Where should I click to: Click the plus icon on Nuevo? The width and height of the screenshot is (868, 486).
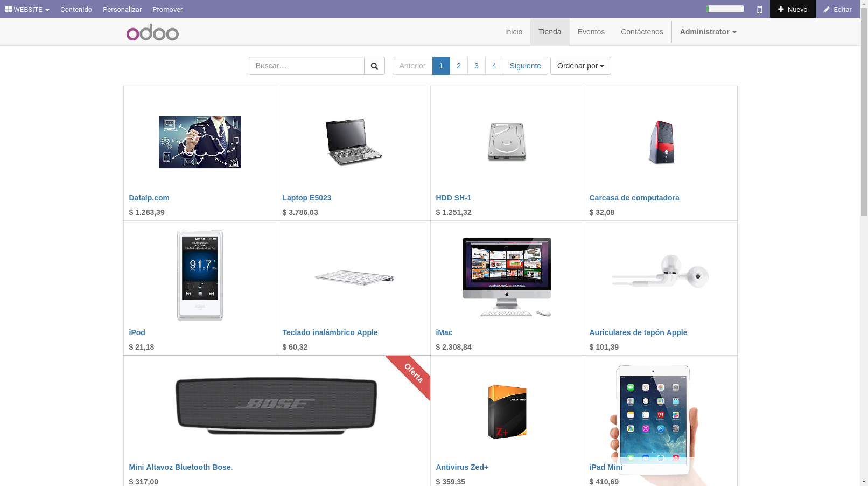pyautogui.click(x=782, y=9)
